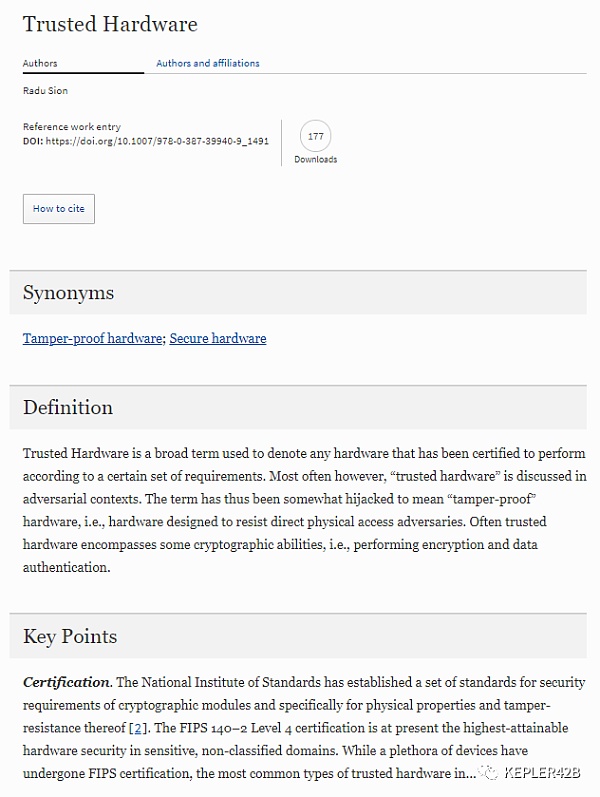This screenshot has height=797, width=600.
Task: Click the Reference work entry label
Action: 71,127
